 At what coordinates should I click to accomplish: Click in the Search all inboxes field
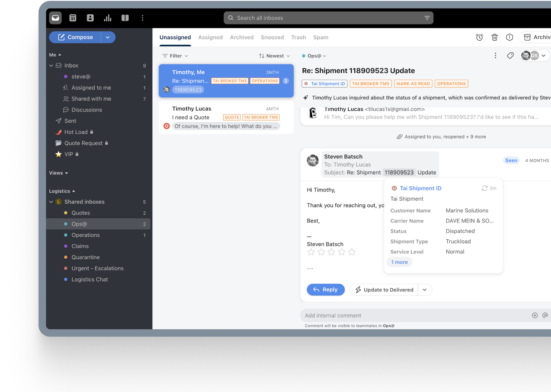[329, 18]
